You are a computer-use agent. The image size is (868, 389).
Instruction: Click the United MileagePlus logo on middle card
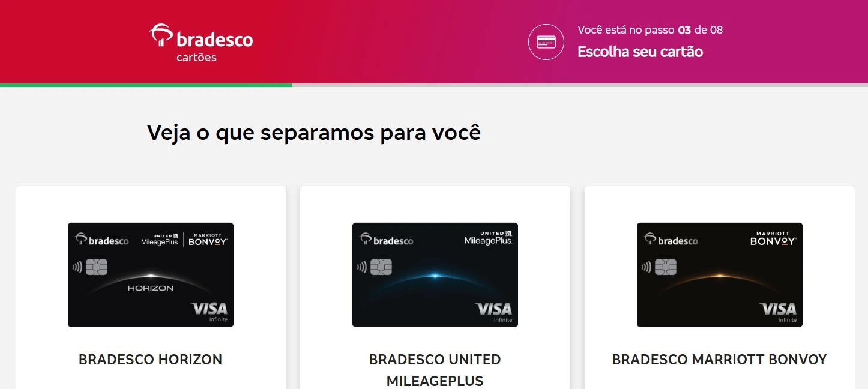pyautogui.click(x=488, y=238)
